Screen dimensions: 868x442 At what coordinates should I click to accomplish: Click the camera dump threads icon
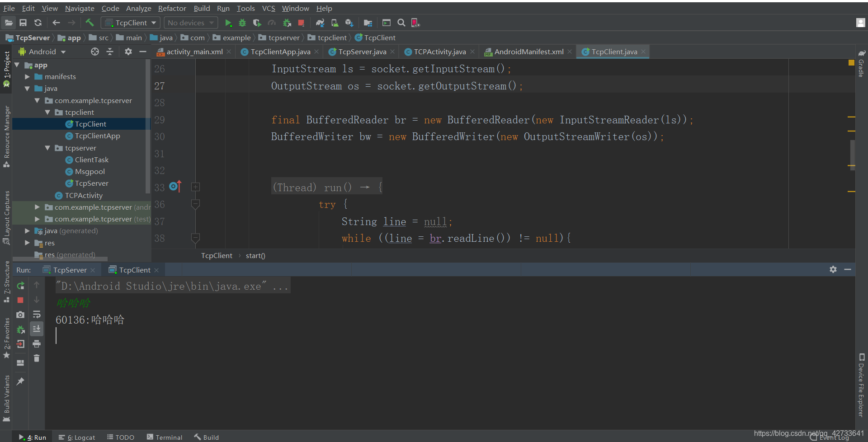(20, 315)
